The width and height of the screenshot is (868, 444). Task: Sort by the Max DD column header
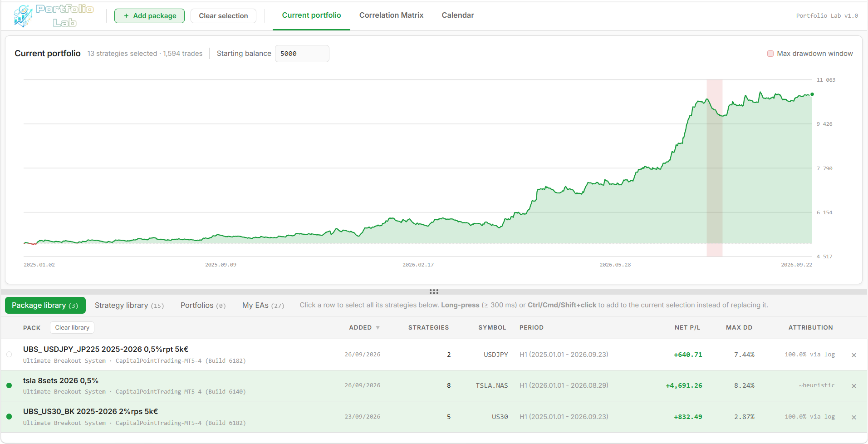point(739,328)
